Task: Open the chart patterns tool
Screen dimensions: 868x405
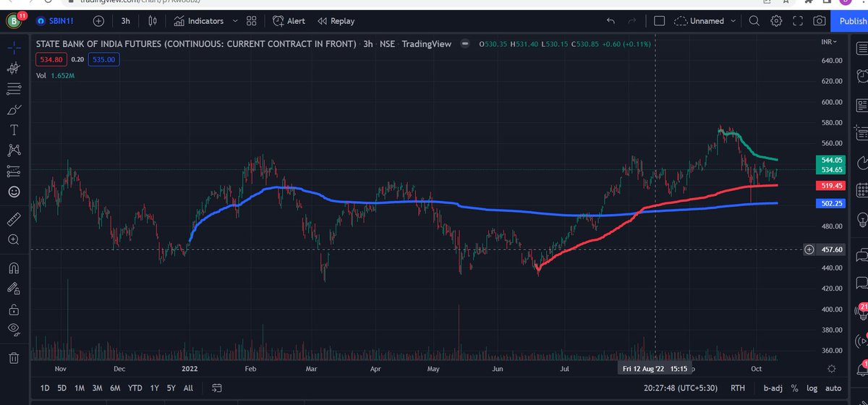Action: point(14,150)
